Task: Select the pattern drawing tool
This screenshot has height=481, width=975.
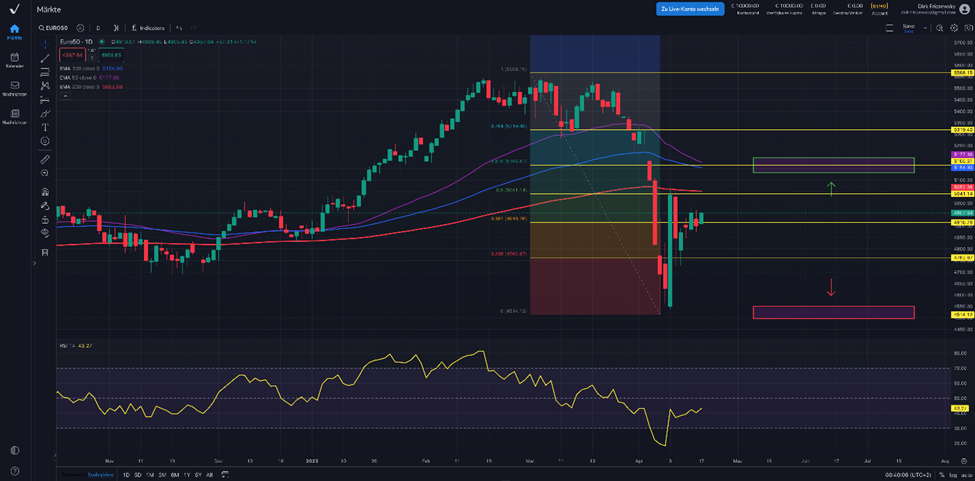Action: pyautogui.click(x=45, y=86)
